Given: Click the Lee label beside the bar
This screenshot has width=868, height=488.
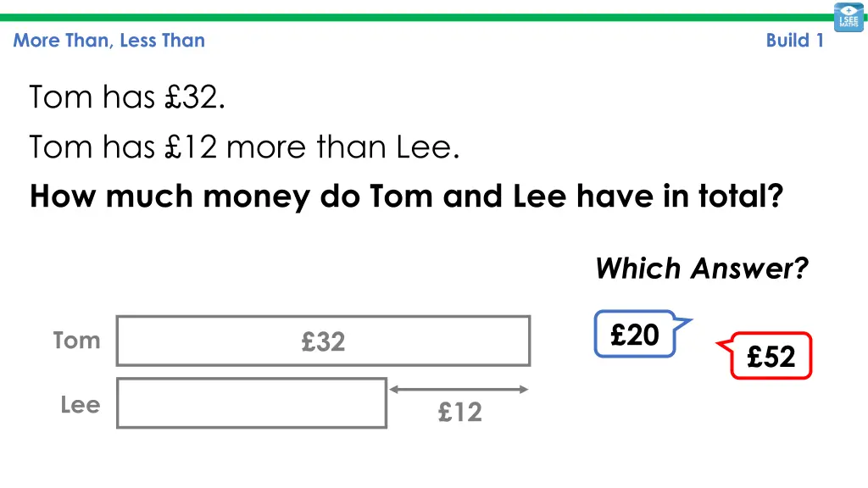Looking at the screenshot, I should pos(81,405).
